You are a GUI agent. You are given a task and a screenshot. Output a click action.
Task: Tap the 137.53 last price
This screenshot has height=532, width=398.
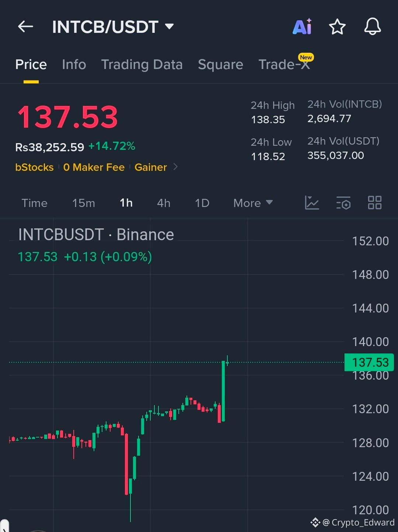[x=68, y=117]
